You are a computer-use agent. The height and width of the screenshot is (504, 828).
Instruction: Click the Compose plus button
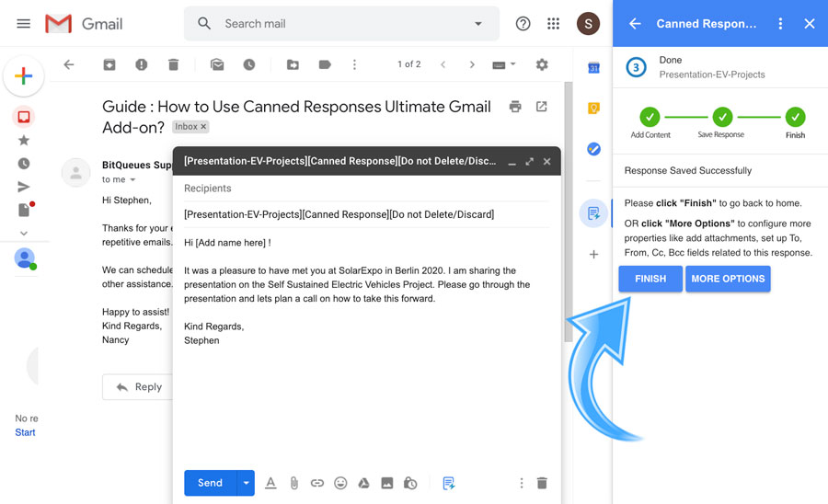pos(23,76)
